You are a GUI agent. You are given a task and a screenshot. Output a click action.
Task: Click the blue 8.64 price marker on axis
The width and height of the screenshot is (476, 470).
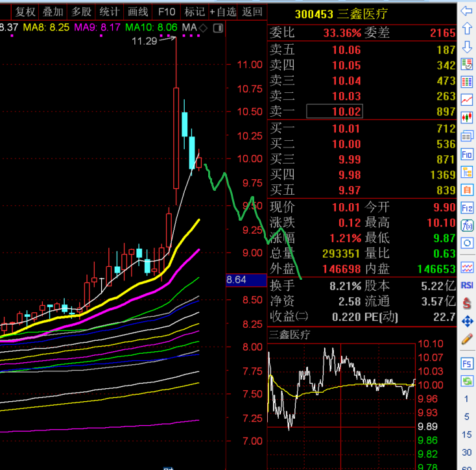(246, 280)
